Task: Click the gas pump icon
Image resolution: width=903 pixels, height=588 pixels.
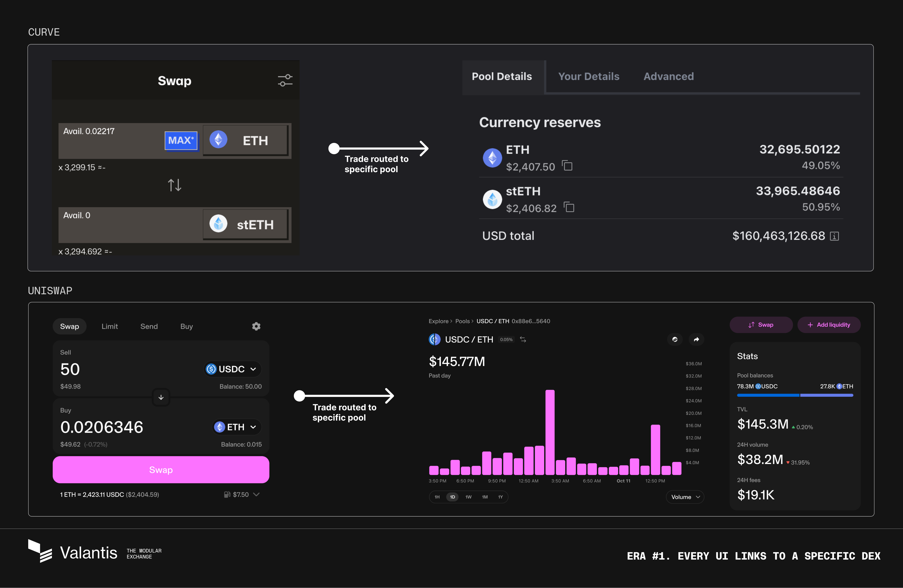Action: (x=227, y=495)
